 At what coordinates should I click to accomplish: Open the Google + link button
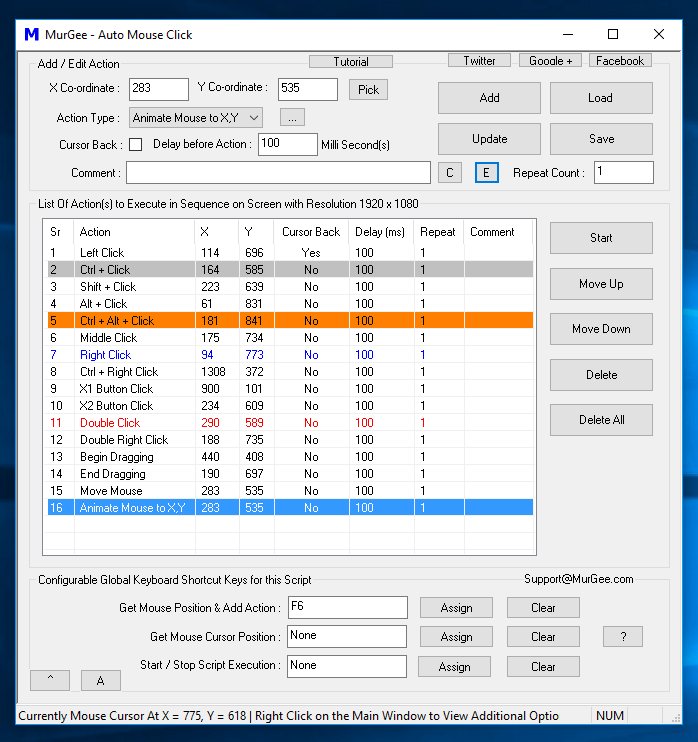tap(550, 61)
